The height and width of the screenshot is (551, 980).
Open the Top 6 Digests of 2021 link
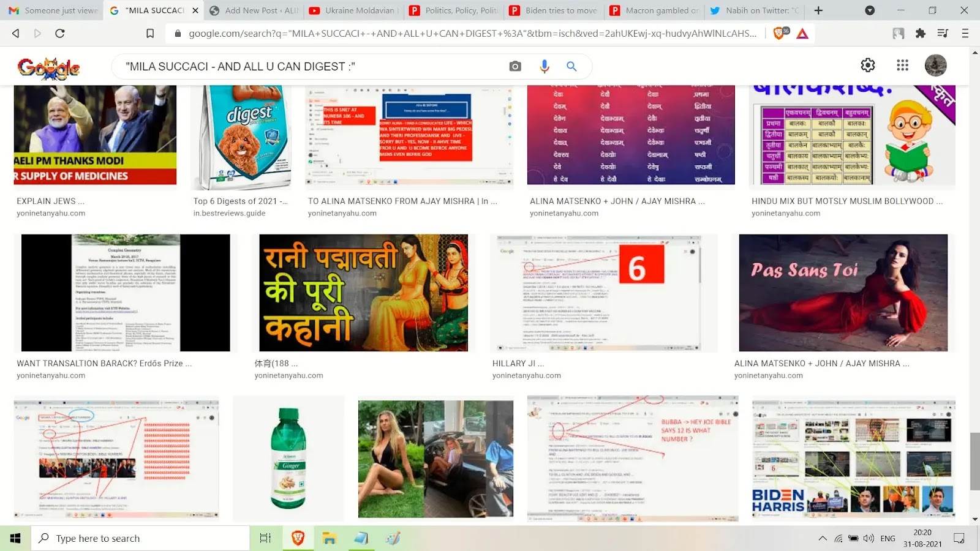(x=240, y=201)
